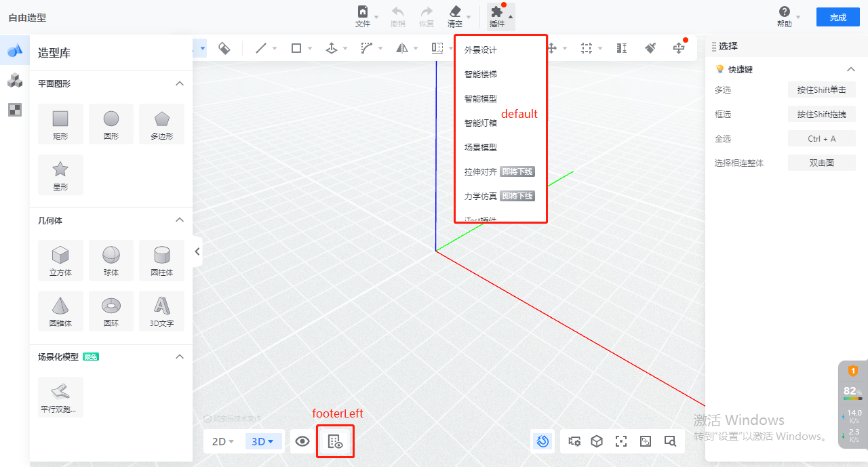868x467 pixels.
Task: Click the Ctrl + A shortcut button
Action: tap(822, 139)
